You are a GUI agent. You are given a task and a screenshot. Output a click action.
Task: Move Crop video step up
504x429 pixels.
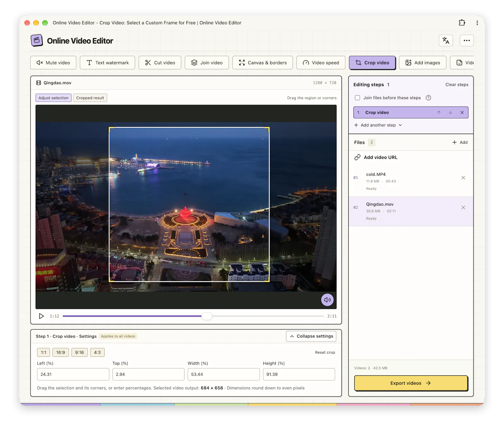point(439,113)
